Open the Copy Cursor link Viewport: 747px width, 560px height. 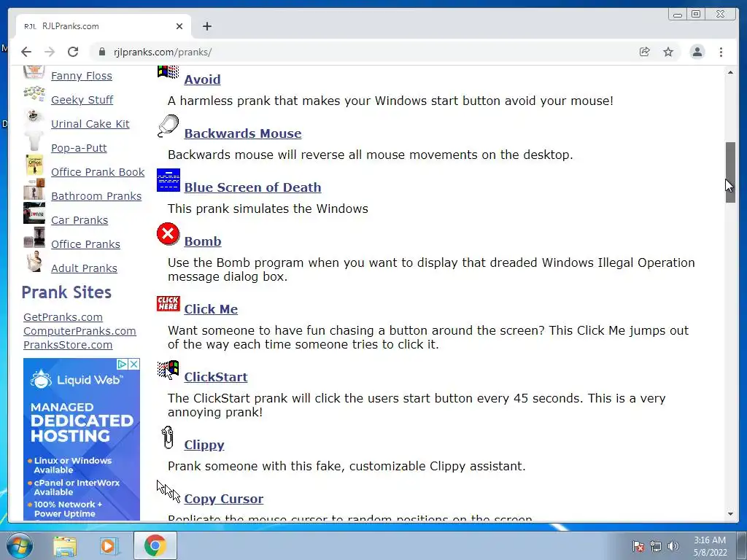[x=223, y=499]
